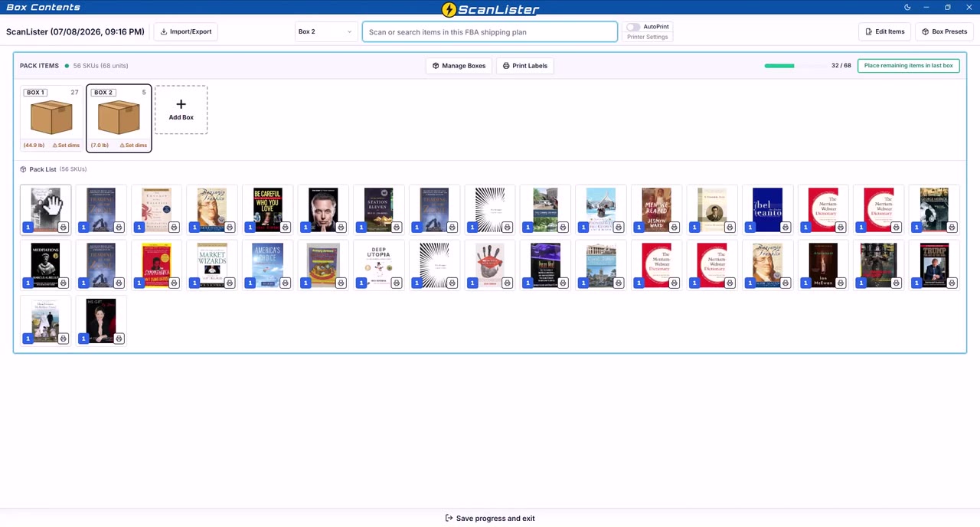Viewport: 980px width, 527px height.
Task: Click quantity badge on Men We Reaped
Action: (639, 227)
